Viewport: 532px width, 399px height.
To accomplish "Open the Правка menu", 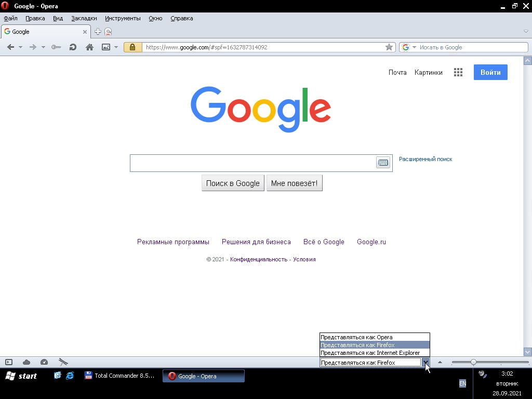I will (x=35, y=18).
